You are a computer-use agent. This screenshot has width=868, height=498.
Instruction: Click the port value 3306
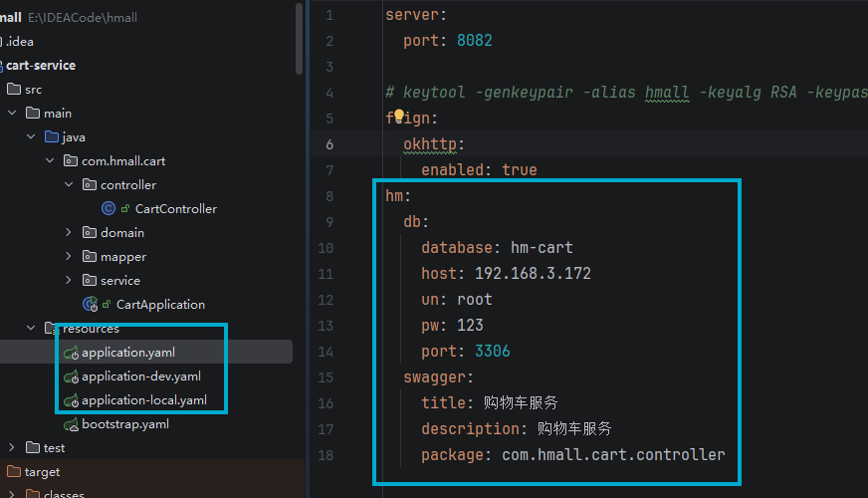click(x=492, y=352)
